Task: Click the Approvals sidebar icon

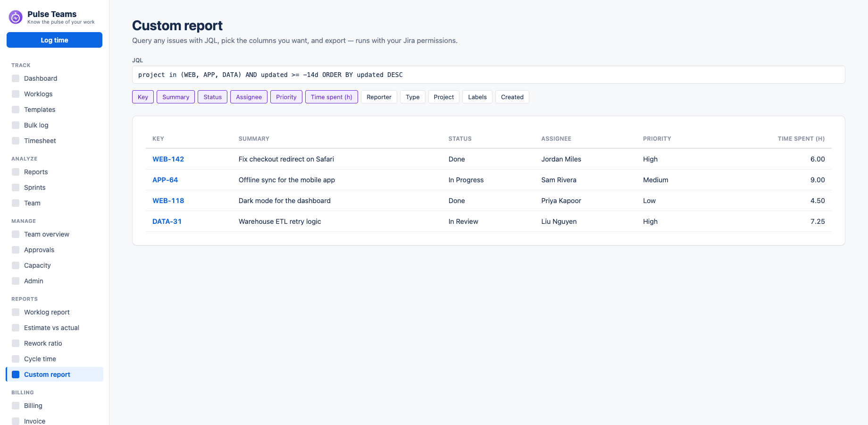Action: (x=16, y=250)
